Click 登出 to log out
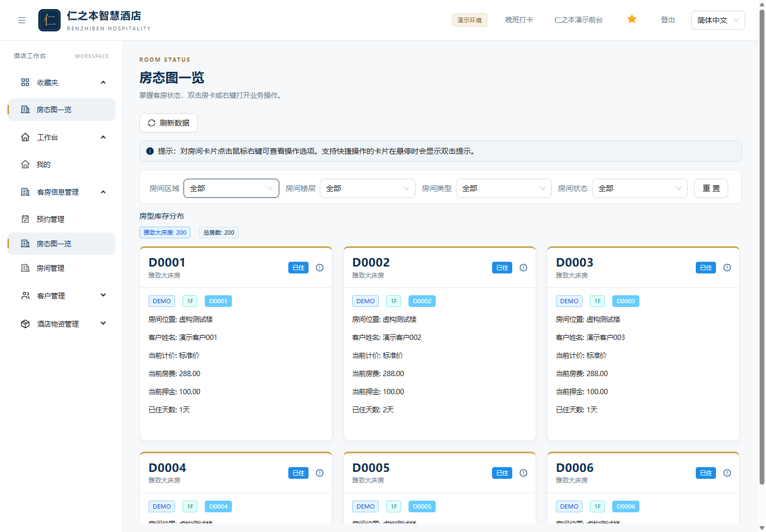Screen dimensions: 766x532 tap(668, 20)
